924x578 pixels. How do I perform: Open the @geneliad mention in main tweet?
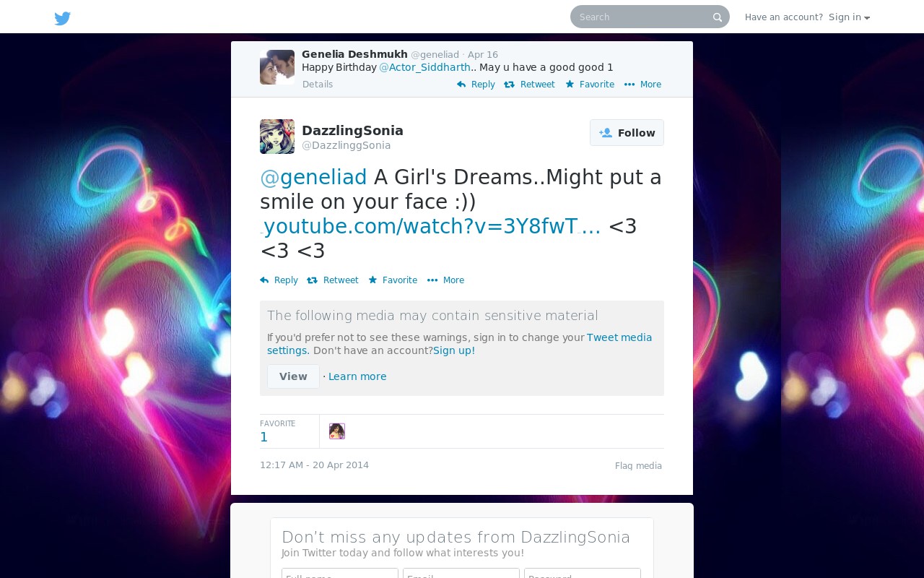coord(313,177)
